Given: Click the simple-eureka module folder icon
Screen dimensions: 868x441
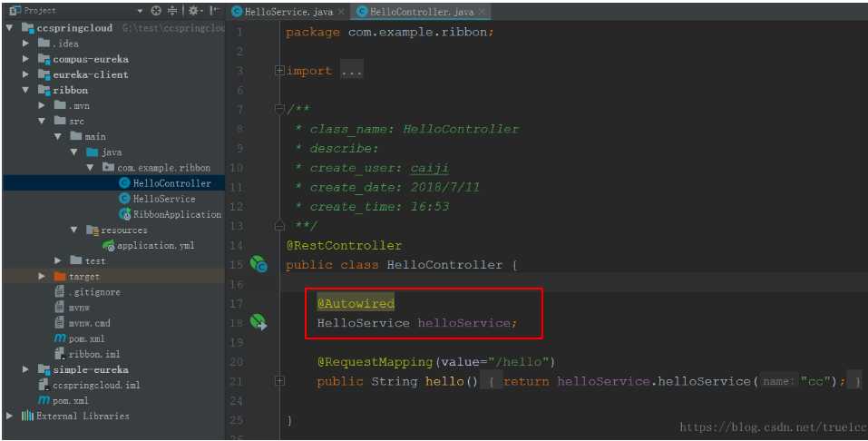Looking at the screenshot, I should (44, 369).
